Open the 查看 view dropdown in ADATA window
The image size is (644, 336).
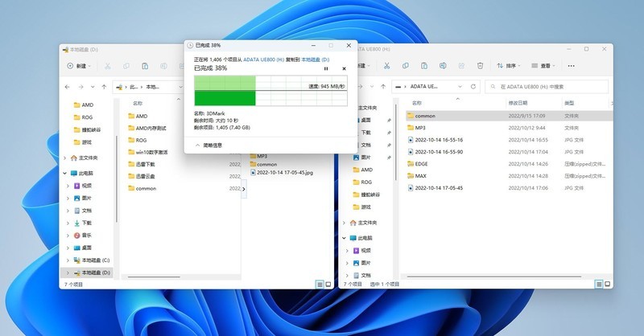tap(543, 66)
